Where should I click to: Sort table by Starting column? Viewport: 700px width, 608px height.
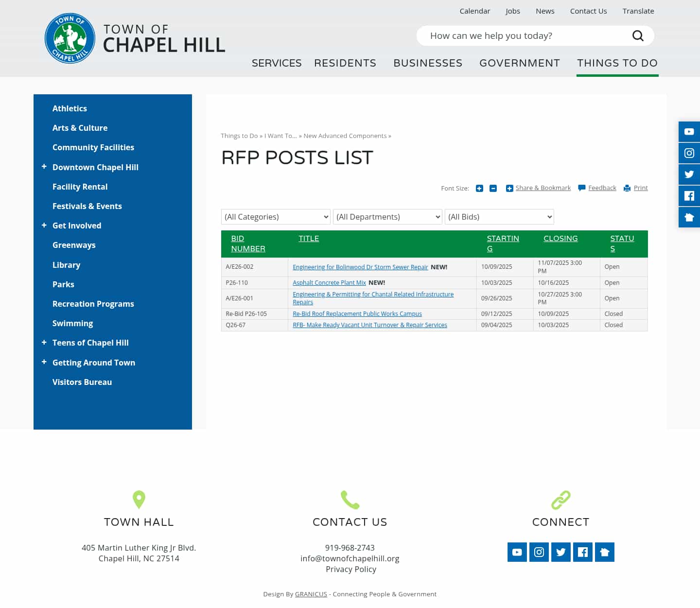pyautogui.click(x=503, y=243)
